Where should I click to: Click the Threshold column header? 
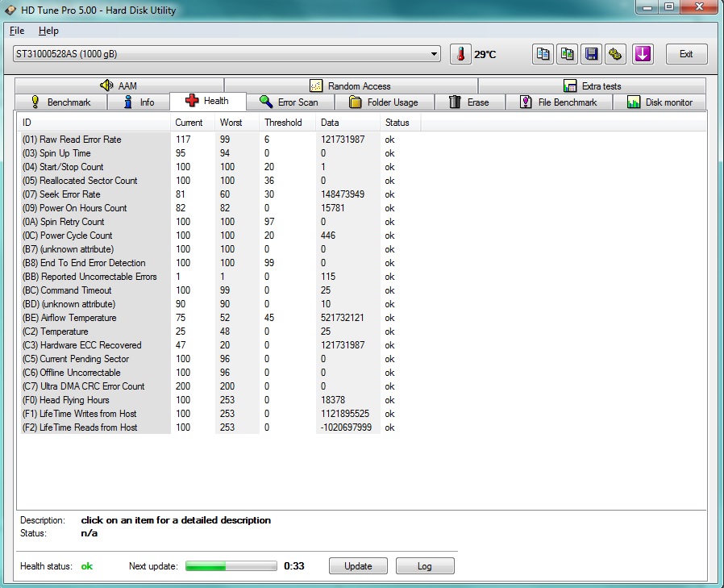tap(287, 123)
